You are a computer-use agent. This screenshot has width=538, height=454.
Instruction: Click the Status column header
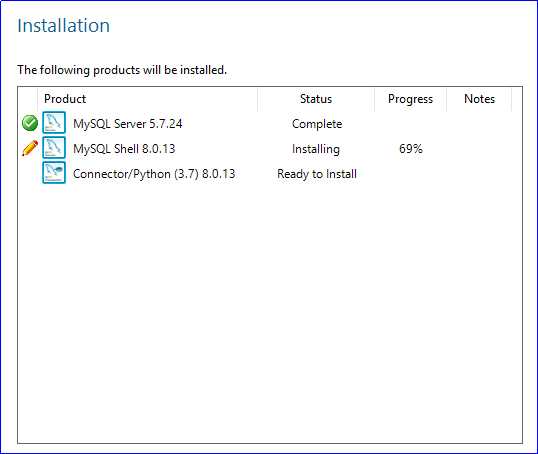point(316,99)
